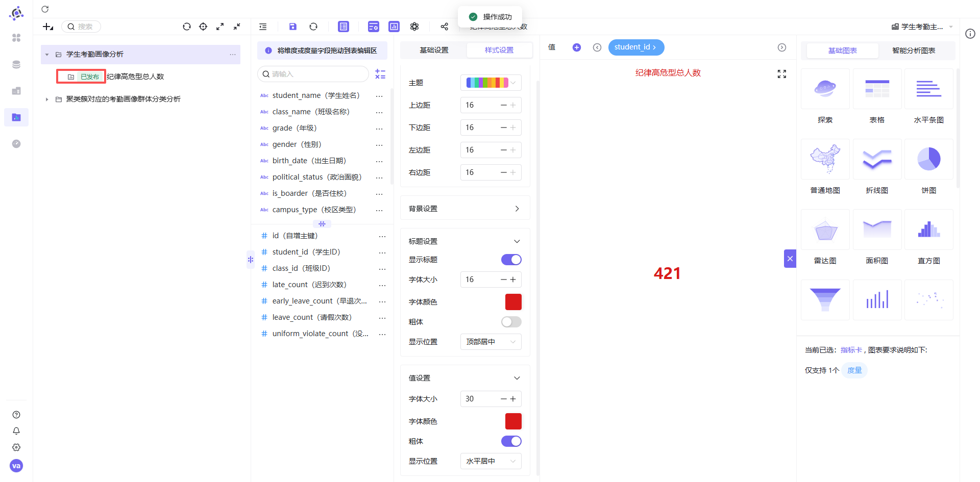Click the share icon in toolbar
This screenshot has height=482, width=980.
[444, 27]
